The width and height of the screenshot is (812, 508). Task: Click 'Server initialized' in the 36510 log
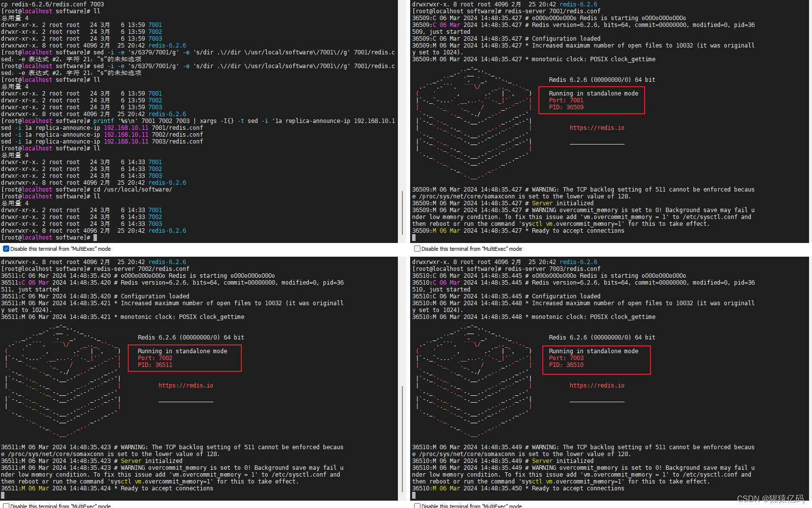click(x=562, y=461)
